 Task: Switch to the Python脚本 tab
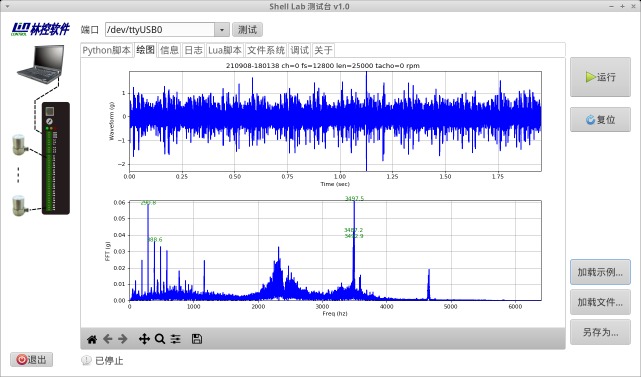click(x=106, y=50)
